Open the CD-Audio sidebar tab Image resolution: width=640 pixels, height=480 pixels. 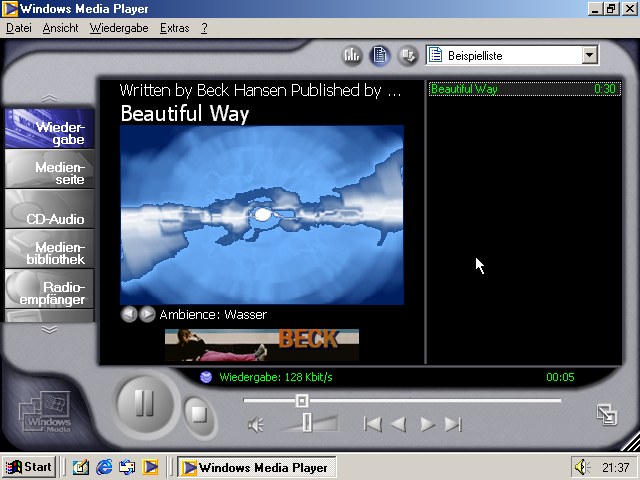(49, 209)
